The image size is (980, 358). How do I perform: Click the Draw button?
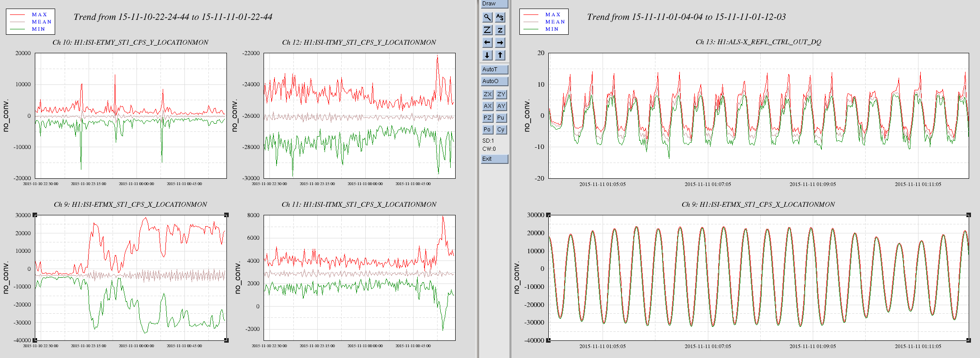[x=495, y=4]
